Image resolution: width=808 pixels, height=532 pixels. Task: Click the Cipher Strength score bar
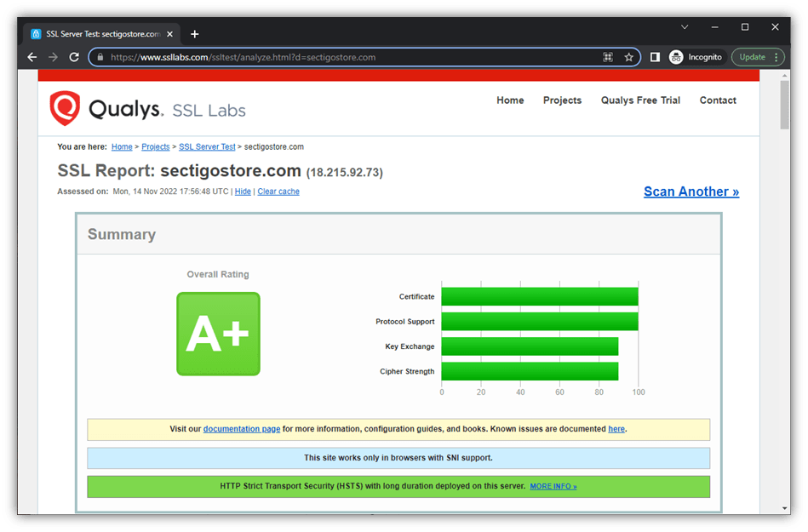click(x=530, y=371)
